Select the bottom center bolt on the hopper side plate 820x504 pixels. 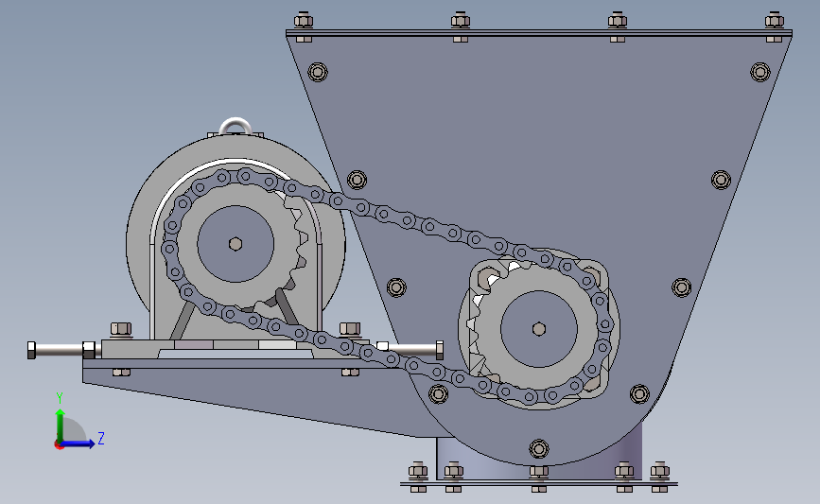tap(539, 448)
